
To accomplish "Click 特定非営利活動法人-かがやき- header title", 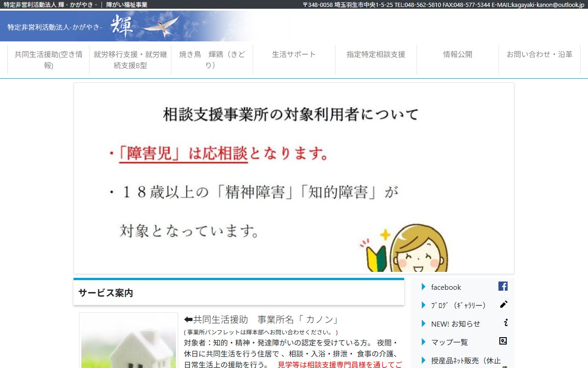I will click(55, 27).
